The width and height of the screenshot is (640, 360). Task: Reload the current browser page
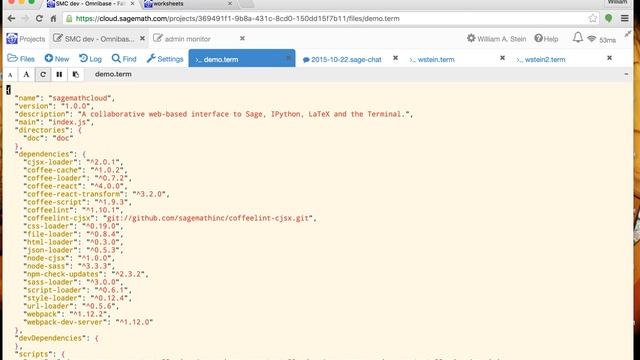pos(39,18)
